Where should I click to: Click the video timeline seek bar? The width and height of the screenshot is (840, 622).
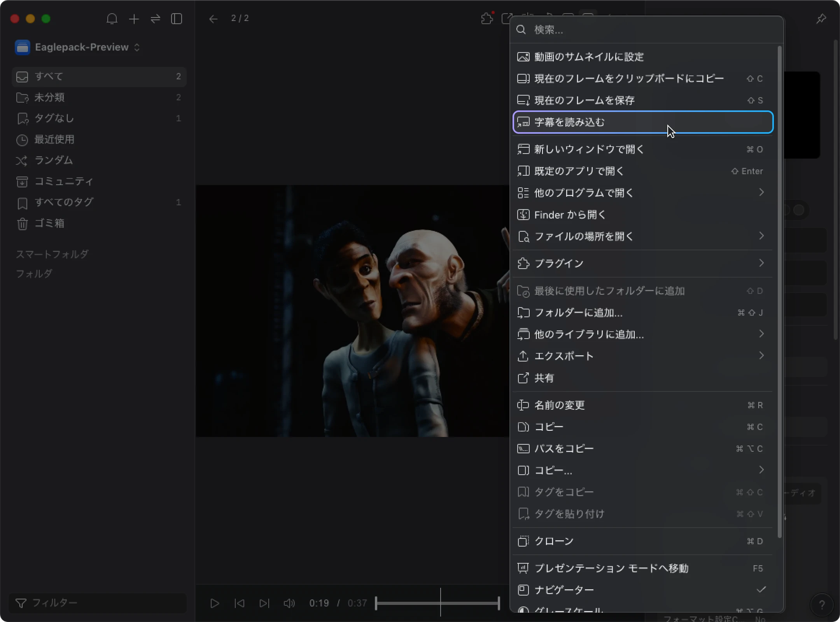437,603
